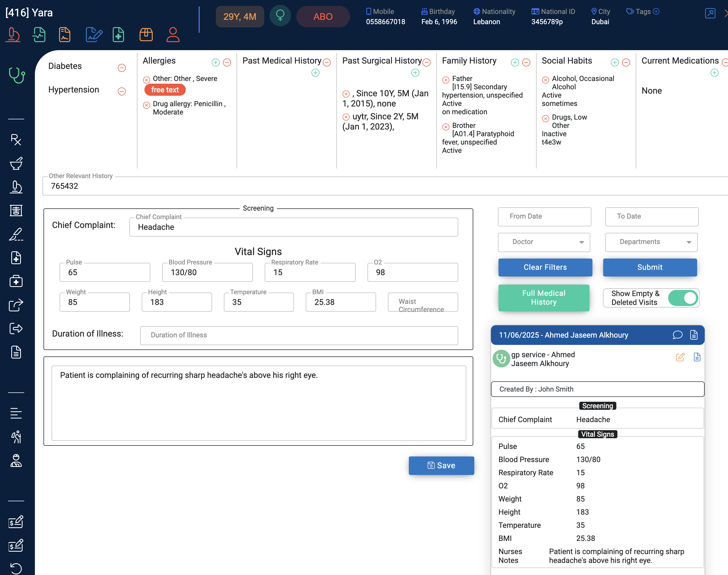The image size is (728, 575).
Task: Add a new allergy with the plus icon
Action: click(215, 62)
